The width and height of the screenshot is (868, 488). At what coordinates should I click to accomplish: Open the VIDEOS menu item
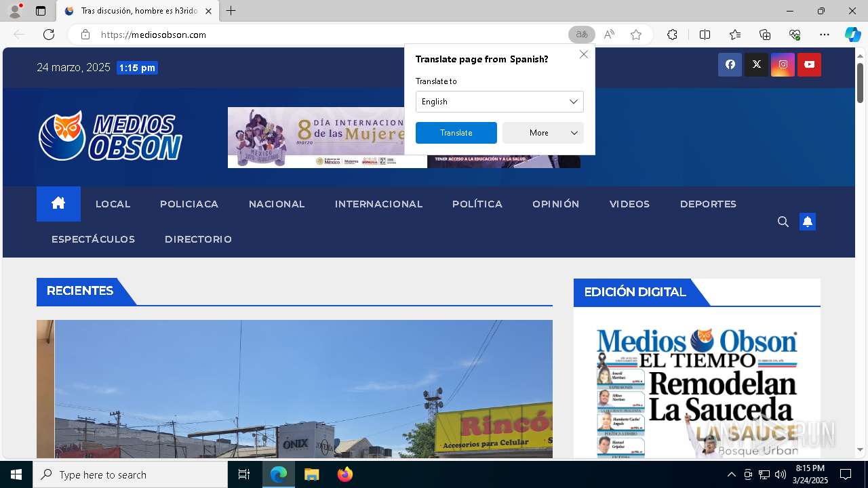pos(629,204)
